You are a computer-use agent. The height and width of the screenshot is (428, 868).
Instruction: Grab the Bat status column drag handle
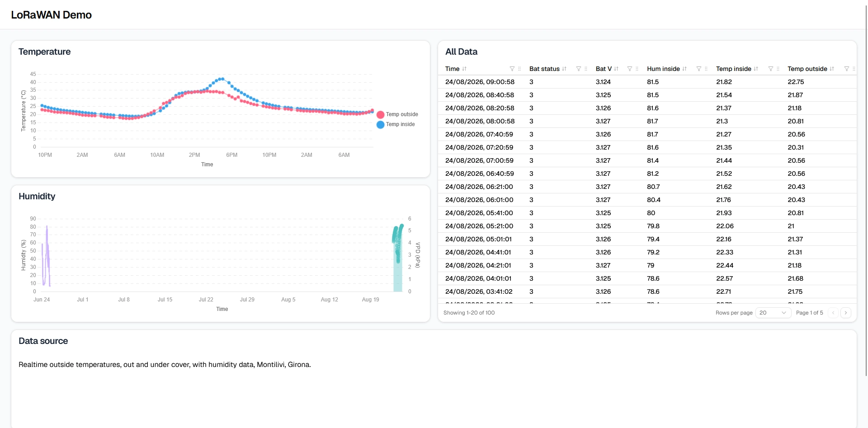(x=586, y=69)
